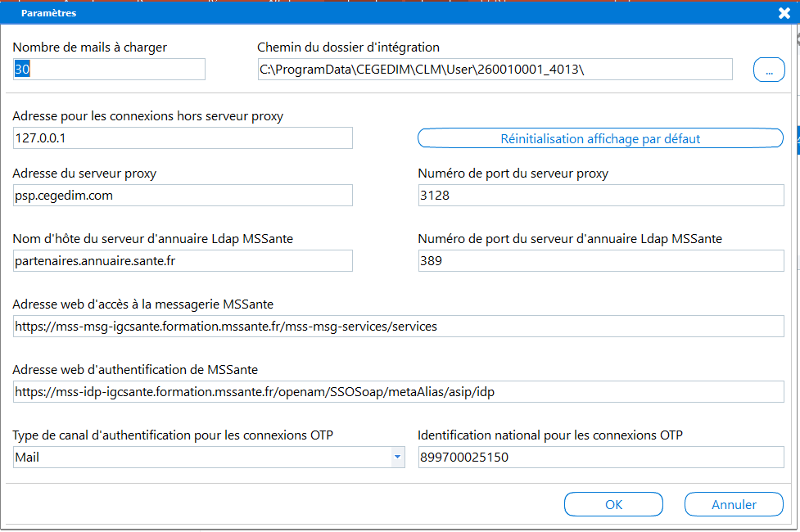
Task: Click label Nom d'hôte du serveur d'annuaire Ldap MSSante
Action: tap(152, 239)
